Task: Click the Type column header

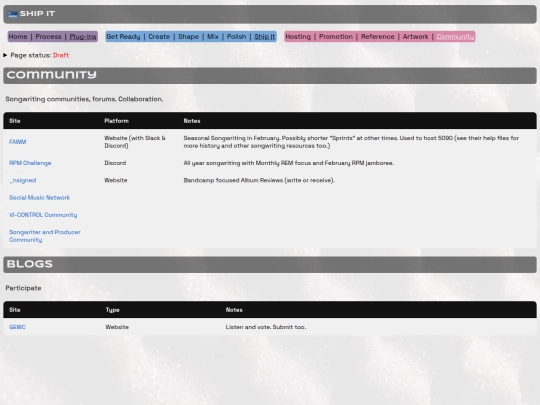Action: [113, 310]
